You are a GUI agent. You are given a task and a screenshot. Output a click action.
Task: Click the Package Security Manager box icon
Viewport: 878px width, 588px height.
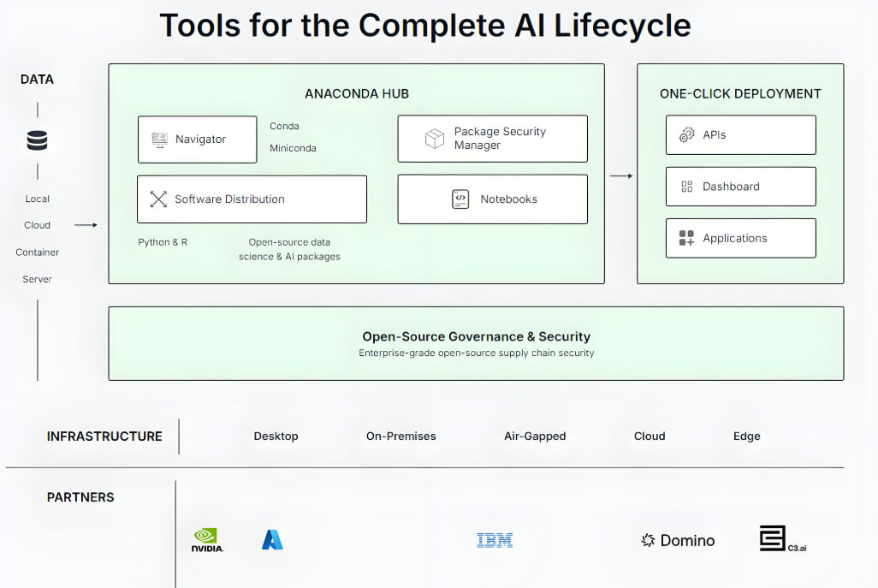point(435,139)
